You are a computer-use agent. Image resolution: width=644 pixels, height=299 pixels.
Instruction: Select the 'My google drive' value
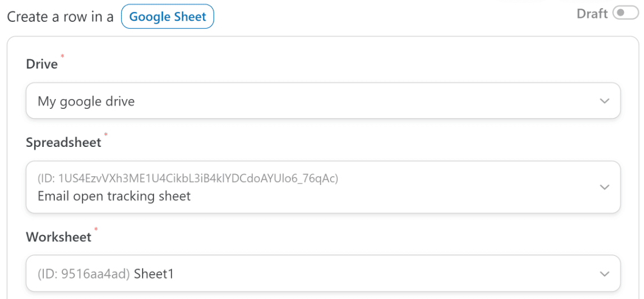click(86, 101)
